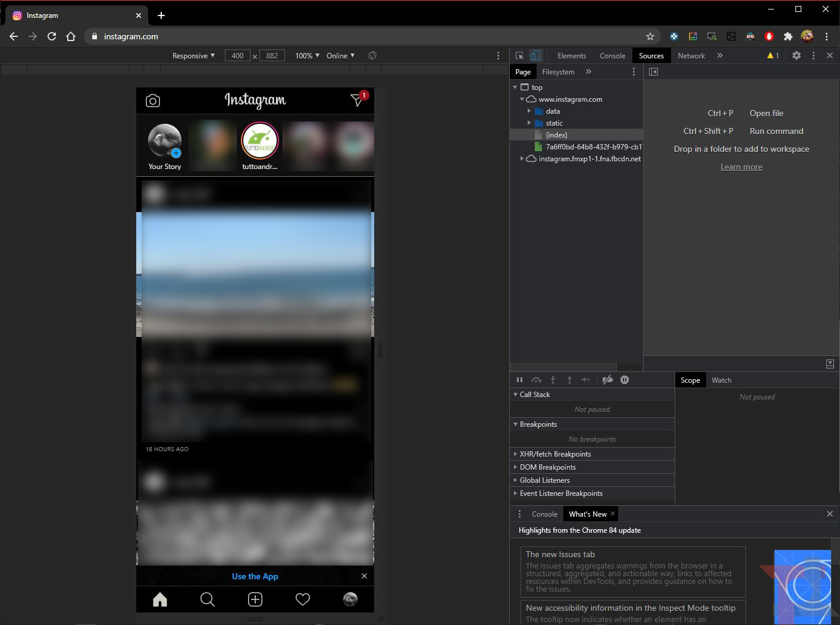Select the Watch tab
Screen dimensions: 840x625
(x=721, y=380)
